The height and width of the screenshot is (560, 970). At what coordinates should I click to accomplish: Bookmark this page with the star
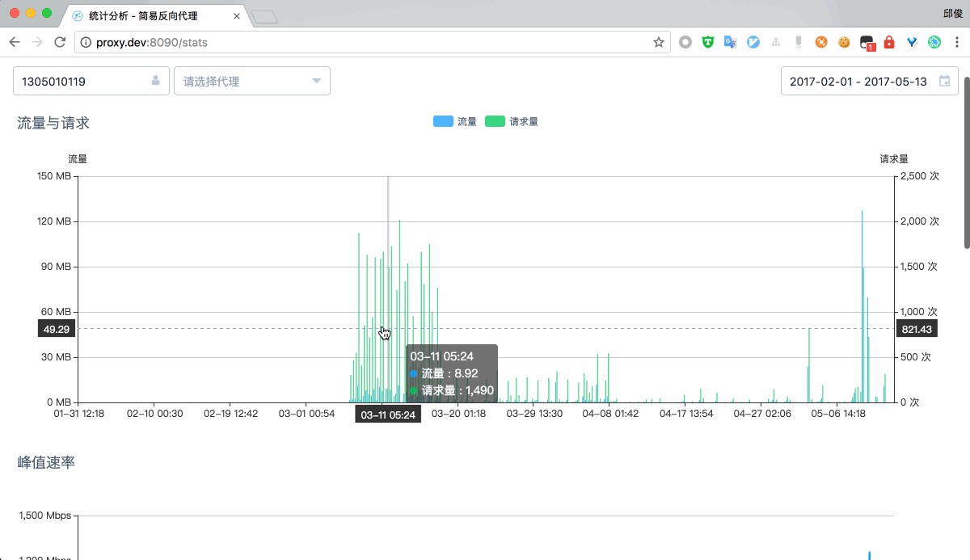pos(659,42)
